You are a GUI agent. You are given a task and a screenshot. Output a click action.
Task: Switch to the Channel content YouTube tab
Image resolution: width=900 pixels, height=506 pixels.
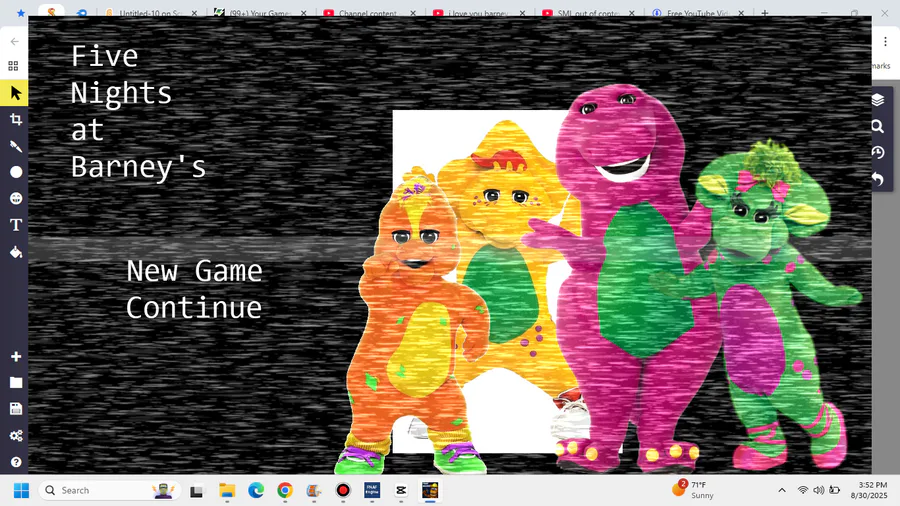[x=368, y=13]
